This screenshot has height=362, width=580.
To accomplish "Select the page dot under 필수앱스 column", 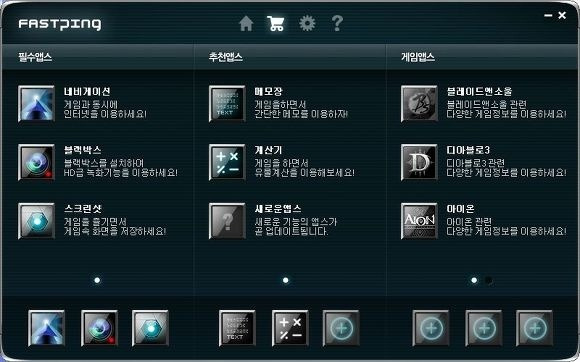I will click(x=97, y=280).
